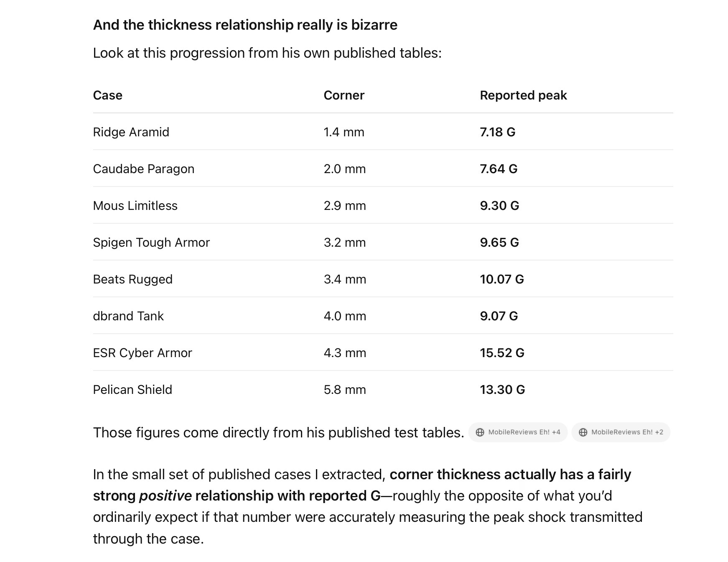Click the dbrand Tank row name

pos(128,316)
